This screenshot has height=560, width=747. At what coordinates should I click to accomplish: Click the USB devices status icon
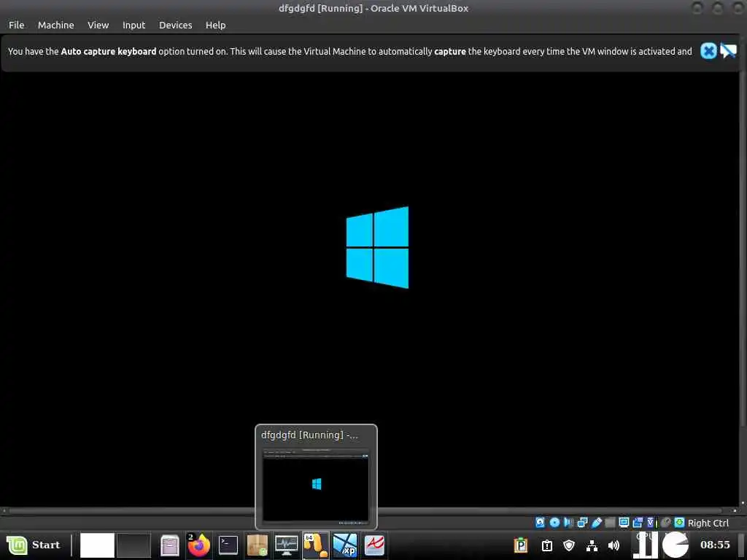pyautogui.click(x=597, y=523)
